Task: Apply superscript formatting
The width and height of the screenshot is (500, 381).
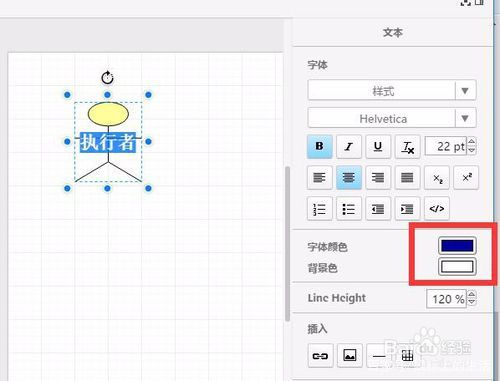Action: pos(466,177)
